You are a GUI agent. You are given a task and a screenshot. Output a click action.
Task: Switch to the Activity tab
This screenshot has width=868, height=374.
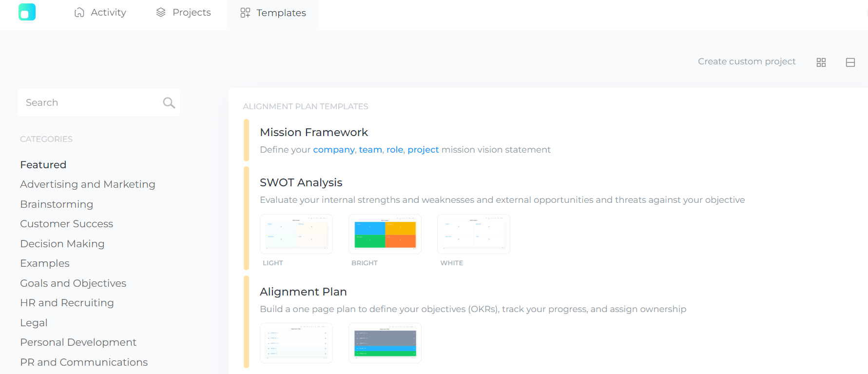108,12
